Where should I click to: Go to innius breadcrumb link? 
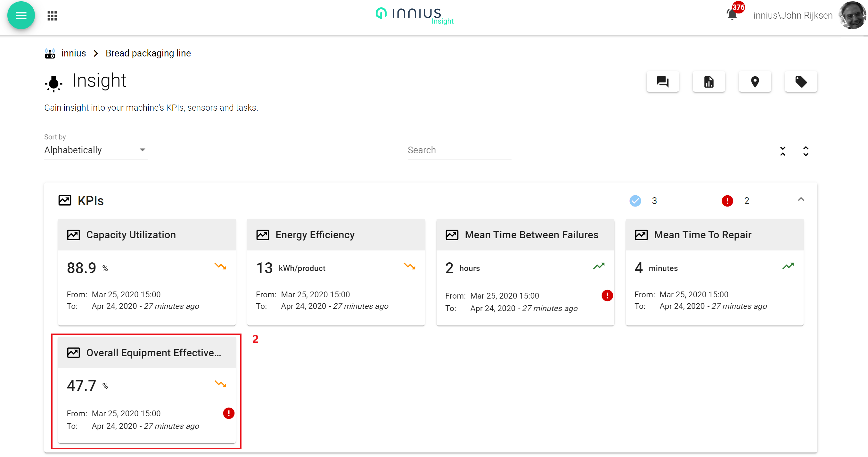[x=73, y=53]
